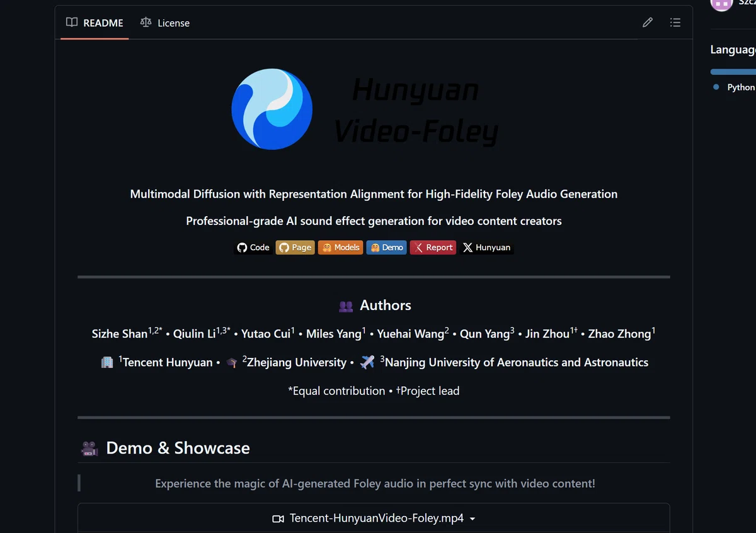Click the Multimodal Diffusion title line
Viewport: 756px width, 533px height.
(374, 194)
